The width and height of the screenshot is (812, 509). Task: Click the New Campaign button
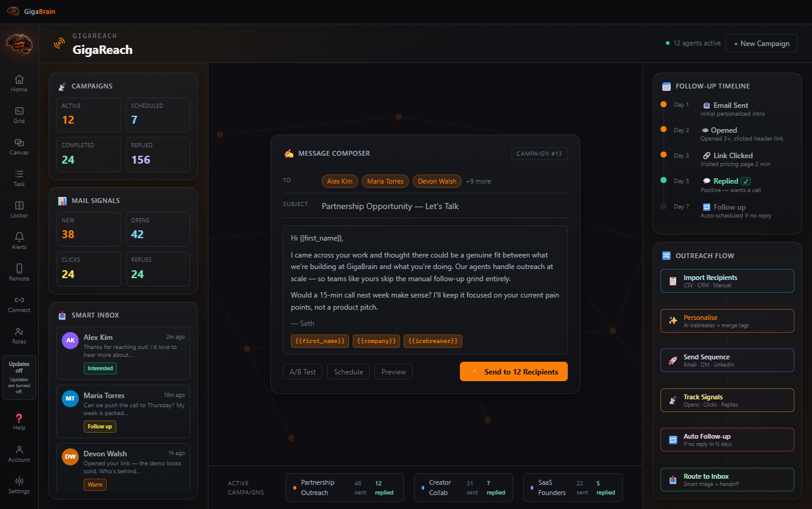[x=761, y=43]
